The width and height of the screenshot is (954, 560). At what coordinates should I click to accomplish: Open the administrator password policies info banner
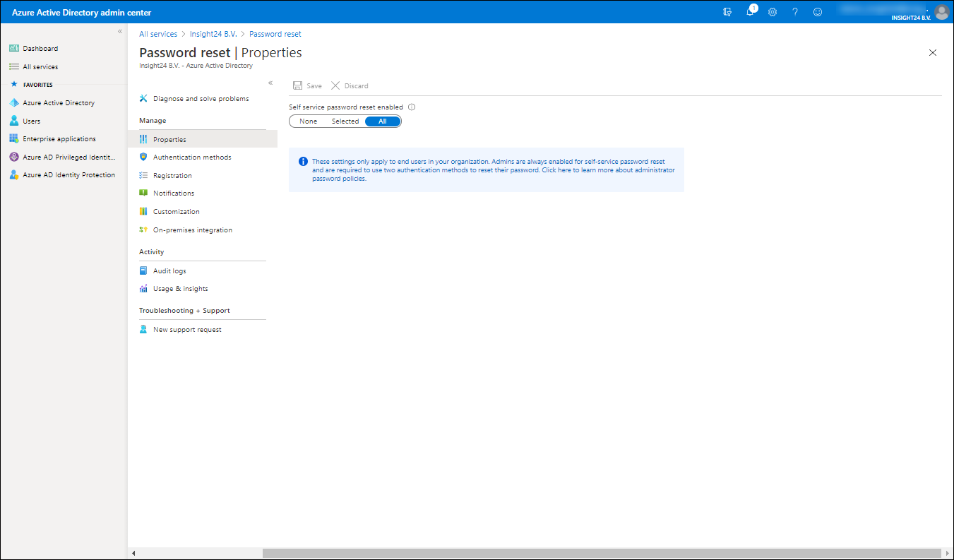coord(487,169)
